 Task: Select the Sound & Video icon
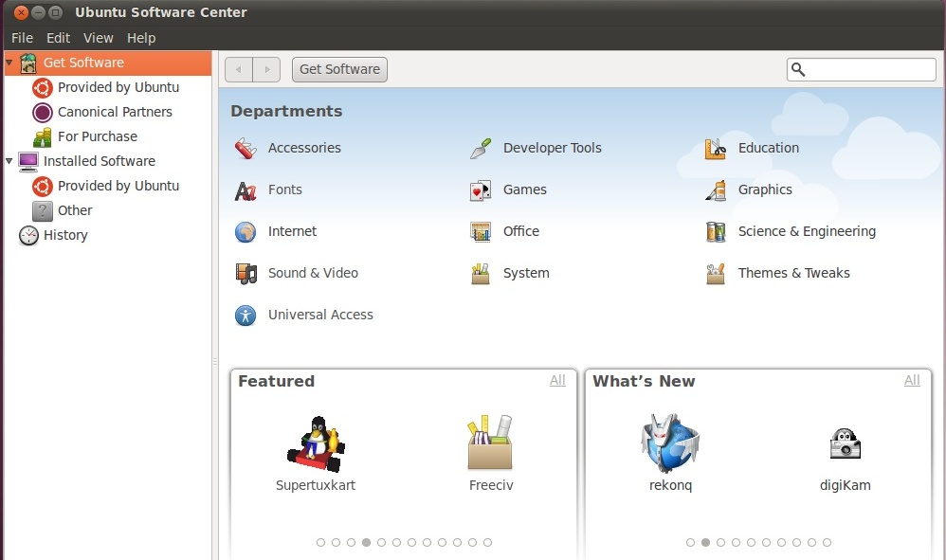coord(246,274)
